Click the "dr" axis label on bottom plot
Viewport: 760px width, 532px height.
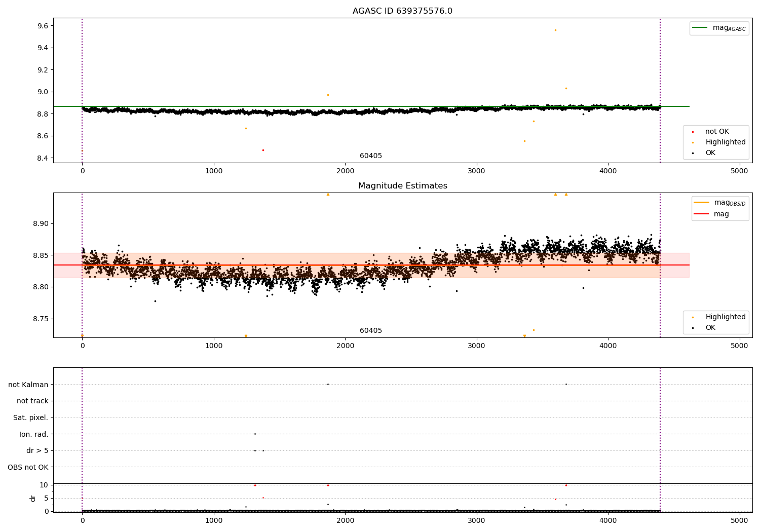click(33, 498)
